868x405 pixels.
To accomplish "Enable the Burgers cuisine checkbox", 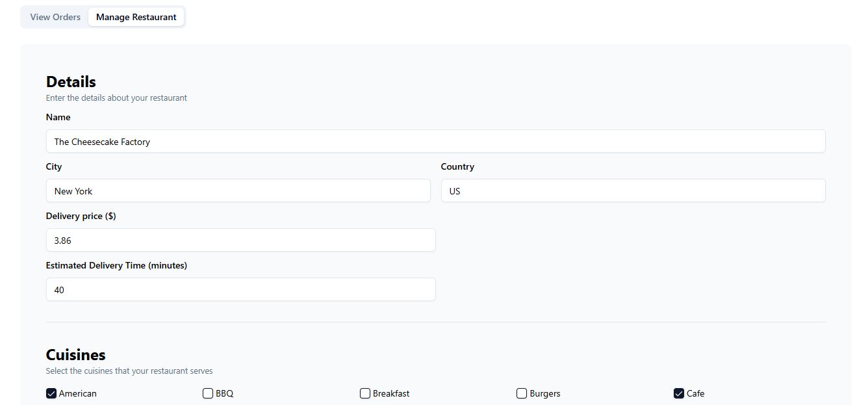I will pos(522,393).
